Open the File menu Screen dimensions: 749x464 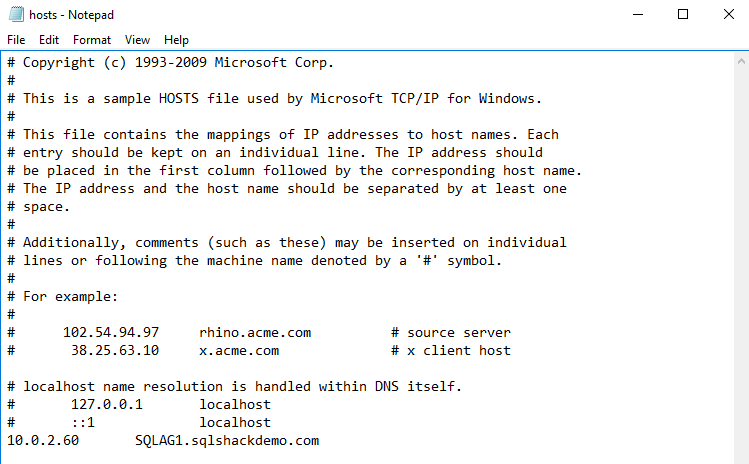(x=16, y=40)
